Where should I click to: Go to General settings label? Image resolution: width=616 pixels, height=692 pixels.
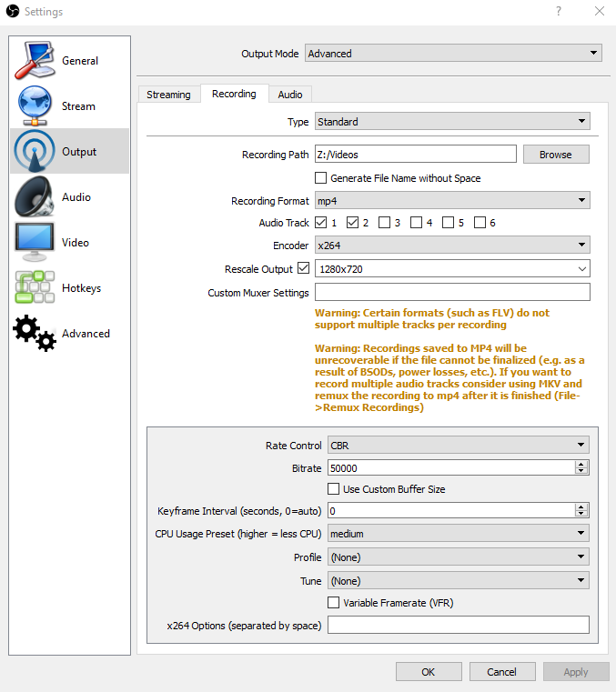[80, 60]
